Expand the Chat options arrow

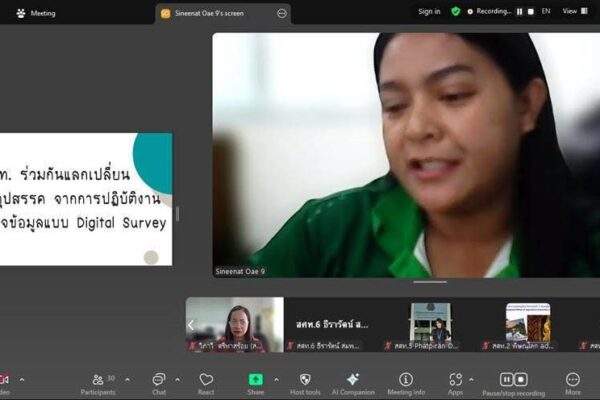pos(178,379)
